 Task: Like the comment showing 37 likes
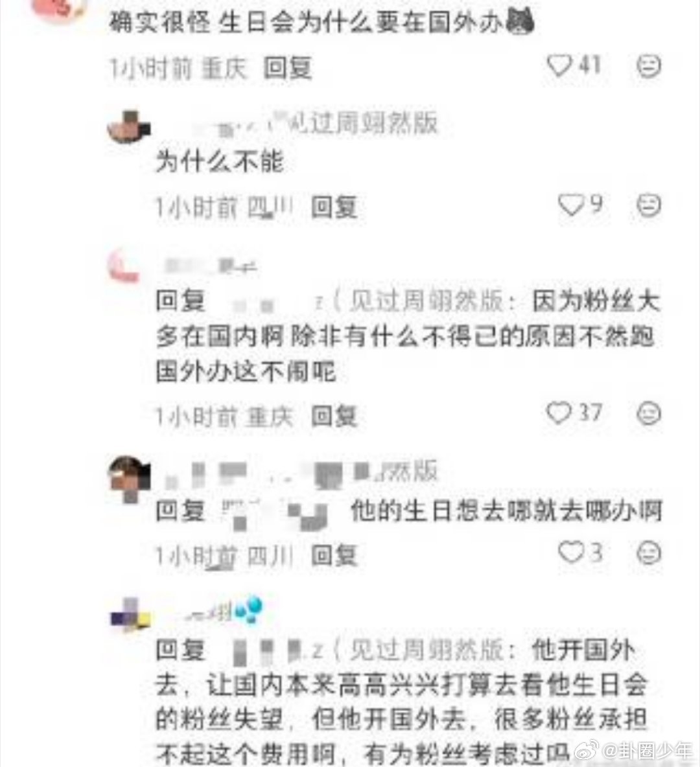pyautogui.click(x=559, y=413)
